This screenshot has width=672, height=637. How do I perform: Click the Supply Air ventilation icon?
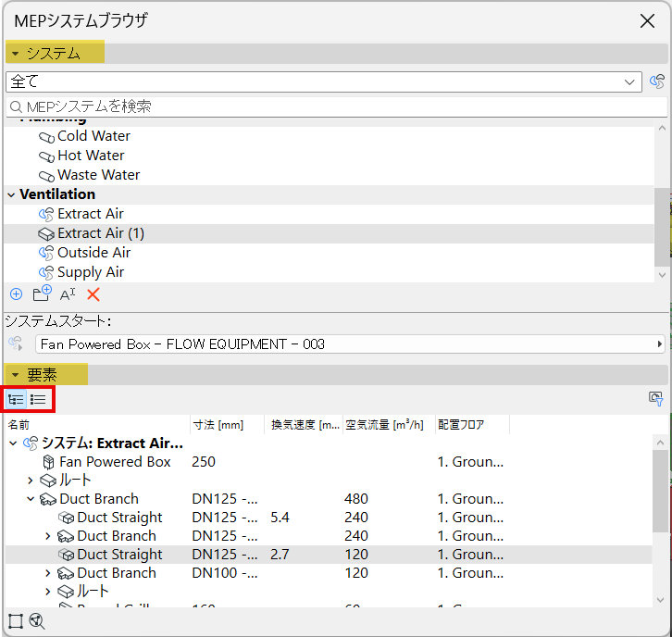click(46, 272)
